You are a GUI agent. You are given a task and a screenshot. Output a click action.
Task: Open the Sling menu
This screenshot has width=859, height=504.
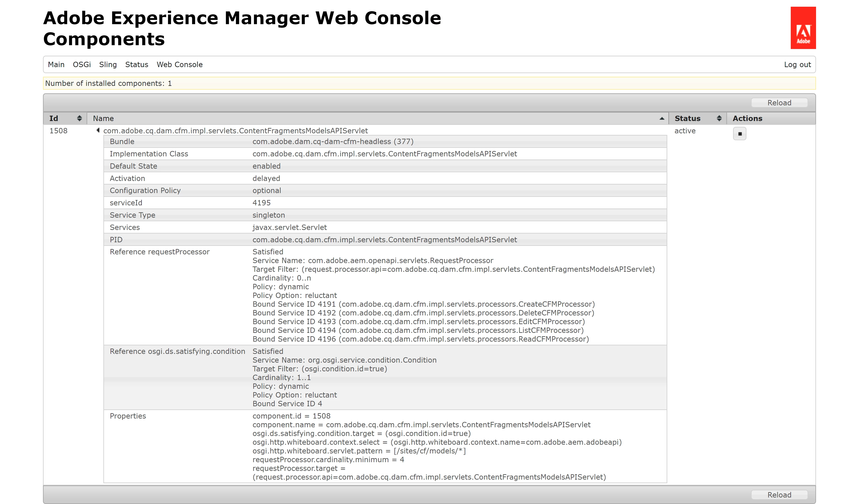[108, 65]
